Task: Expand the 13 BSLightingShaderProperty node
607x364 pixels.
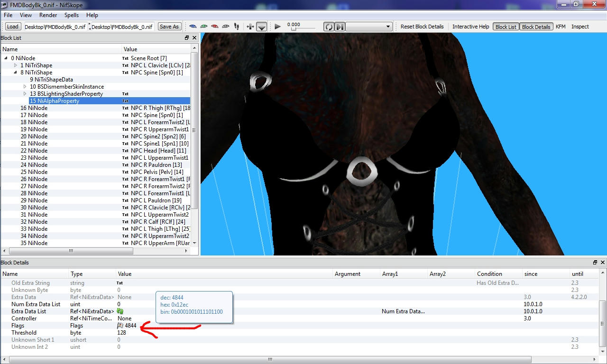Action: tap(25, 94)
